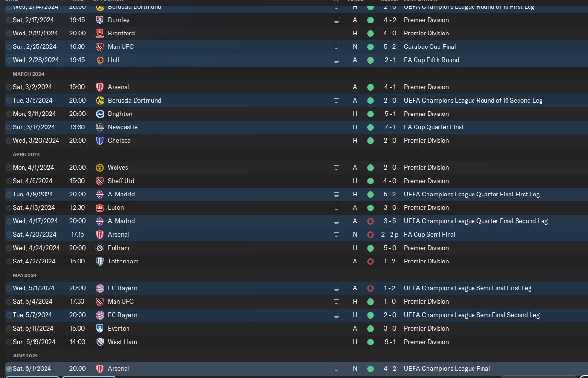This screenshot has width=588, height=378.
Task: Select the Brentford opposition name
Action: 122,34
